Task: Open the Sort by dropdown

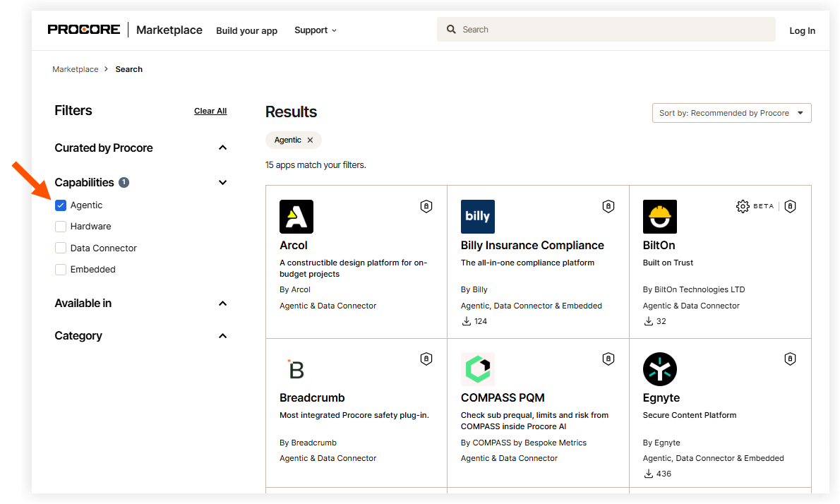Action: click(x=731, y=113)
